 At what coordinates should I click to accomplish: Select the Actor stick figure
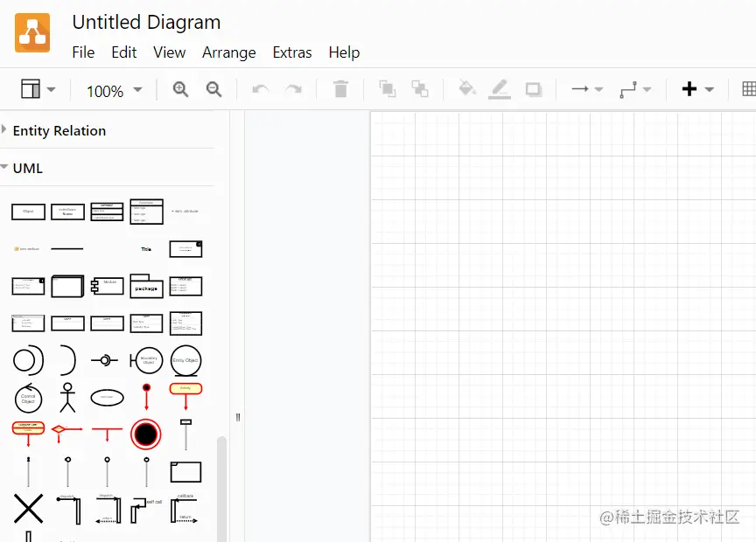coord(67,398)
